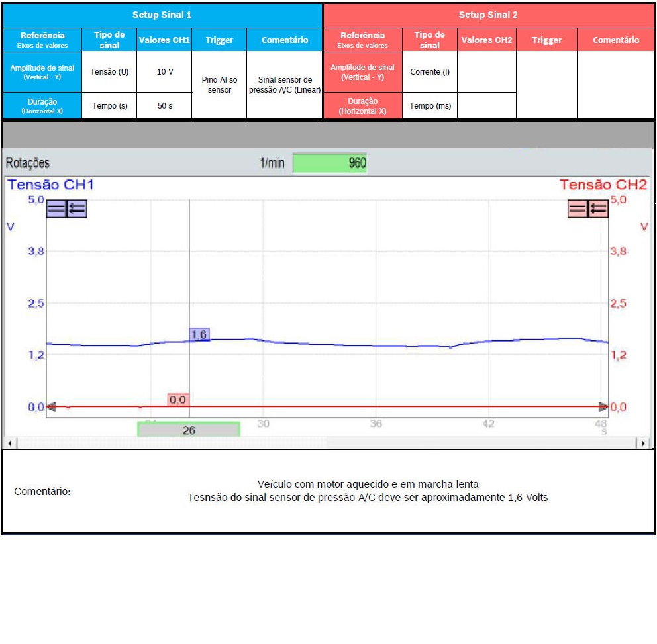Click the green rotations field showing 960

[x=329, y=163]
